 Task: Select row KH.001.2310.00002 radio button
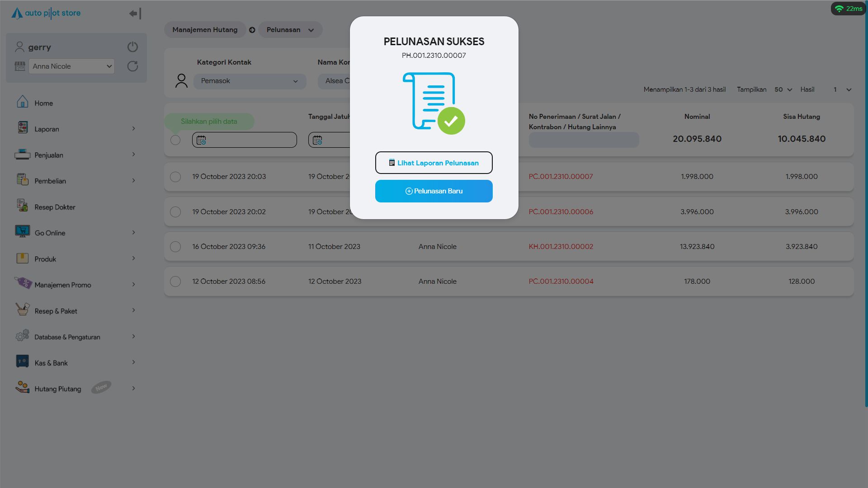[175, 247]
